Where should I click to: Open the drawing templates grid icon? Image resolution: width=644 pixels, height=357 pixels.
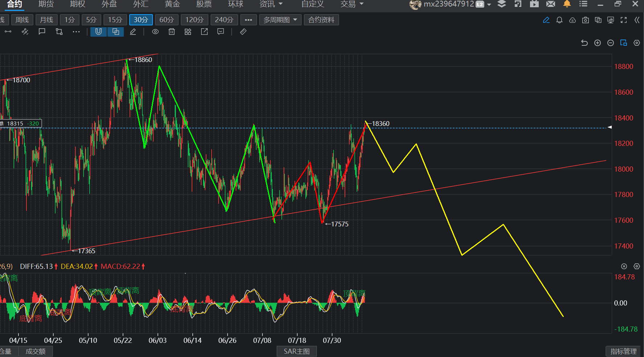point(188,32)
